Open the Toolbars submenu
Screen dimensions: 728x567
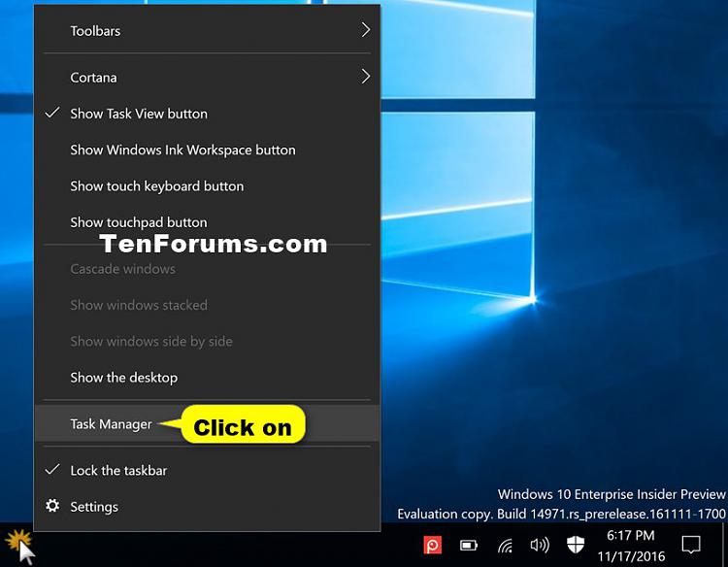207,31
